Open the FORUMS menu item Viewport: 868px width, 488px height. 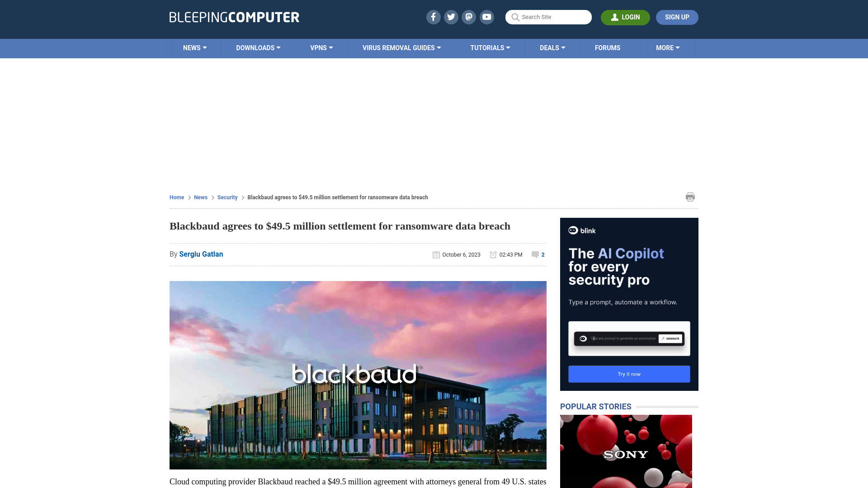608,47
